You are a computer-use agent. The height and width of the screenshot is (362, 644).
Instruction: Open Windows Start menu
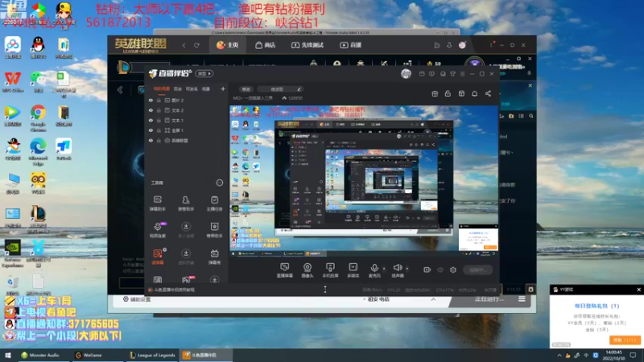coord(8,356)
